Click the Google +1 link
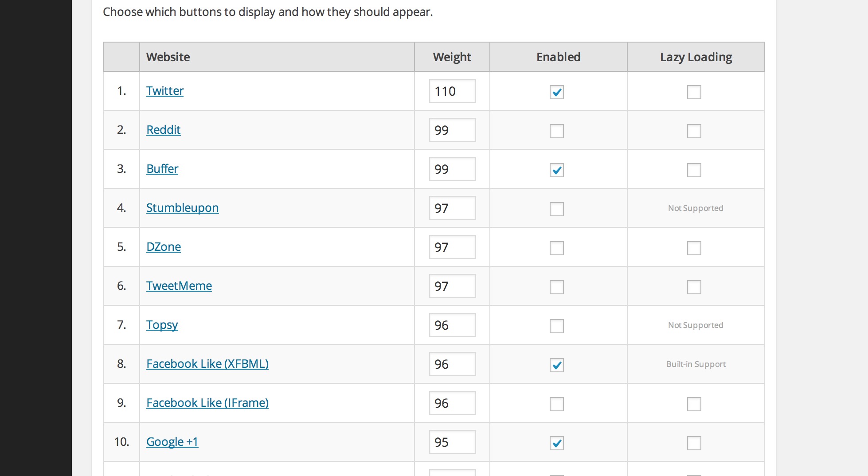The height and width of the screenshot is (476, 868). click(172, 442)
